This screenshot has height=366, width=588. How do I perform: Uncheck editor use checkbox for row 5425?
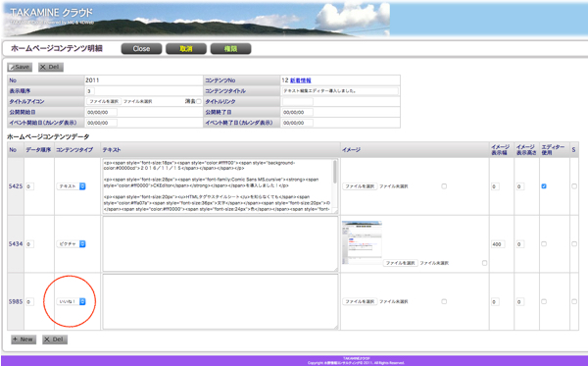pos(544,186)
